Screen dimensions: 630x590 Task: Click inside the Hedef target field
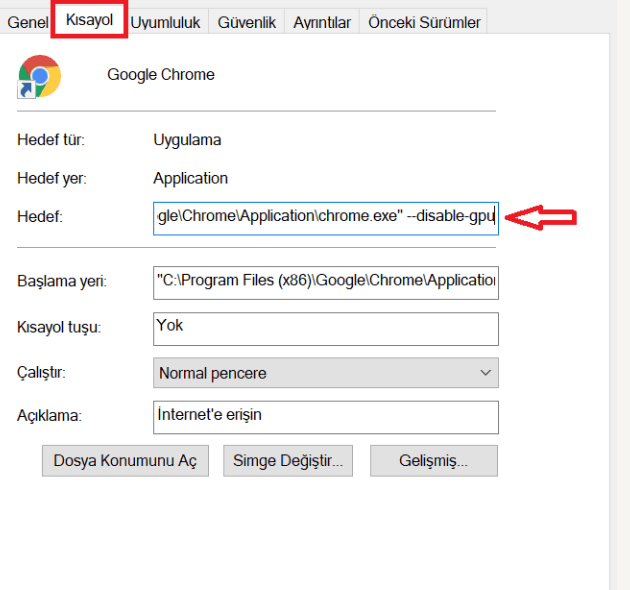coord(325,218)
